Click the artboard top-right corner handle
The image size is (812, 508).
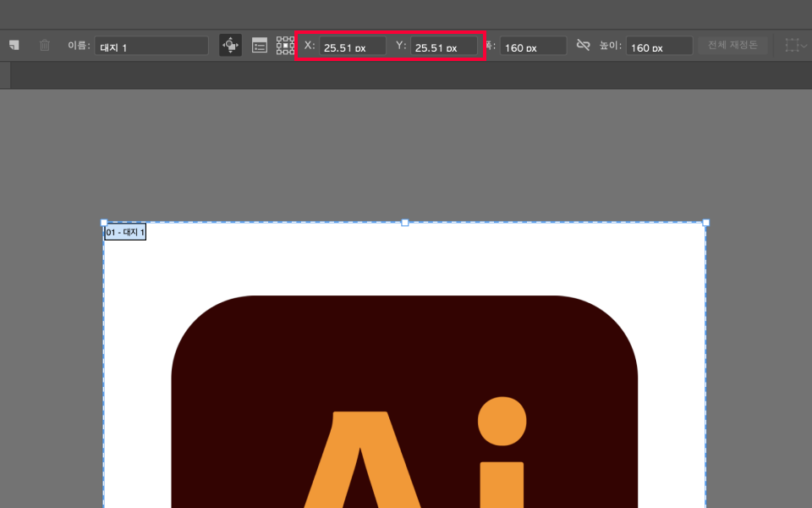(x=705, y=223)
